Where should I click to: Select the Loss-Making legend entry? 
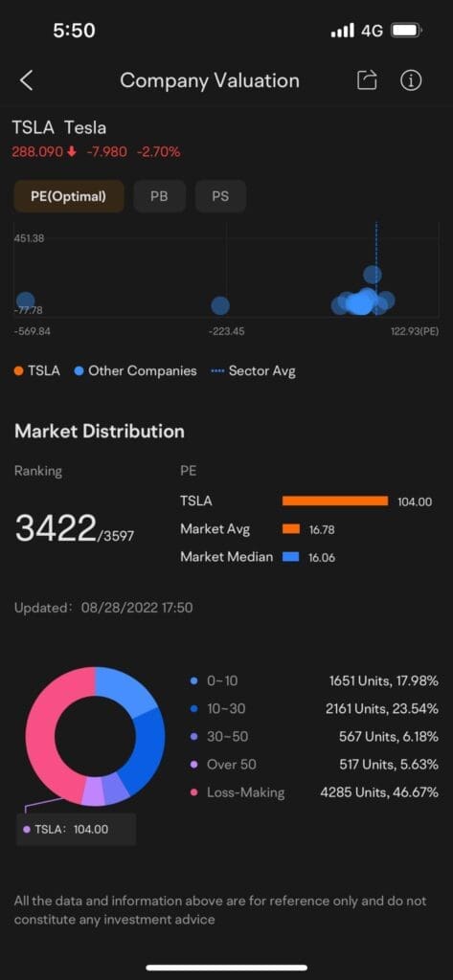[238, 792]
